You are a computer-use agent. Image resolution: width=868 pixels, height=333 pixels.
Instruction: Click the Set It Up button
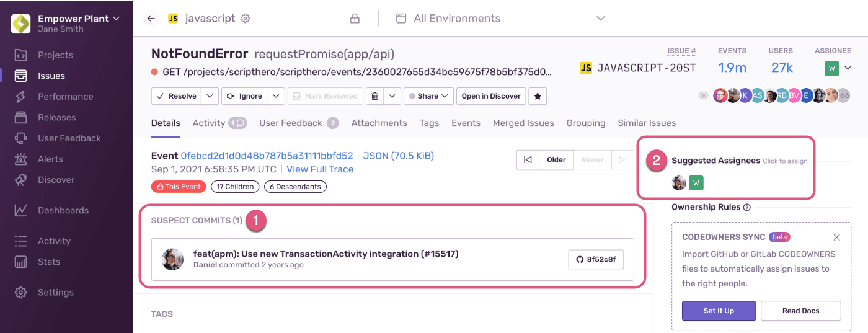pos(719,311)
